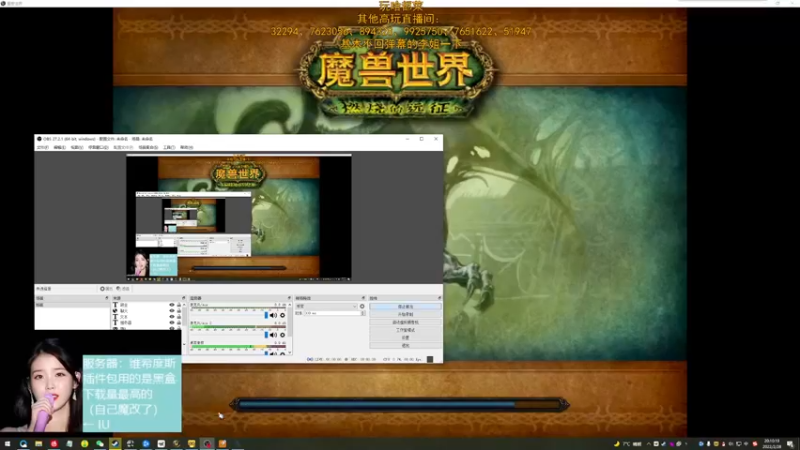Viewport: 800px width, 450px height.
Task: Open the Tools menu in OBS
Action: [x=169, y=147]
